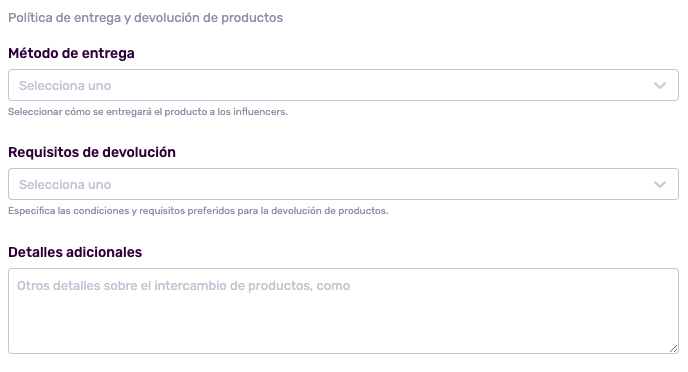Viewport: 688px width, 372px height.
Task: Open the Requisitos de devolución combo box
Action: 343,184
